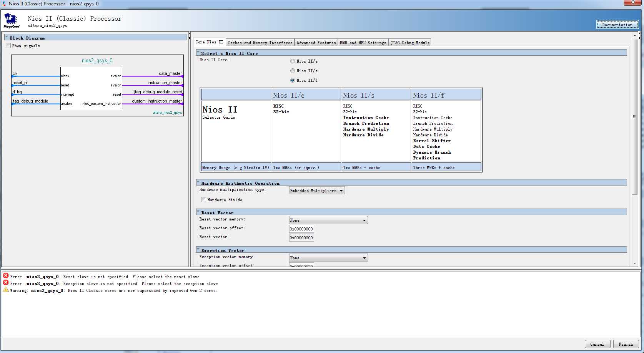Click the Nios II/e column header in the table
The width and height of the screenshot is (644, 353).
306,95
